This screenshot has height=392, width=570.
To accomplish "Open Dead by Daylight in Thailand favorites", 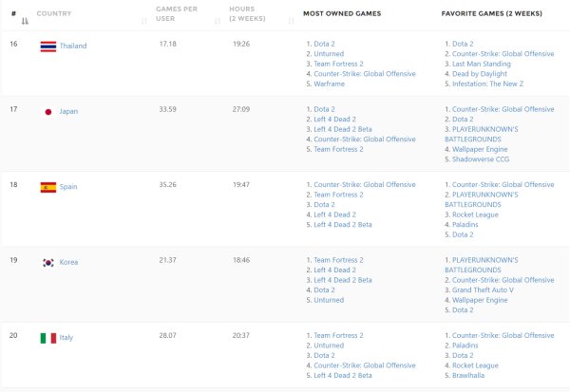I will (480, 74).
